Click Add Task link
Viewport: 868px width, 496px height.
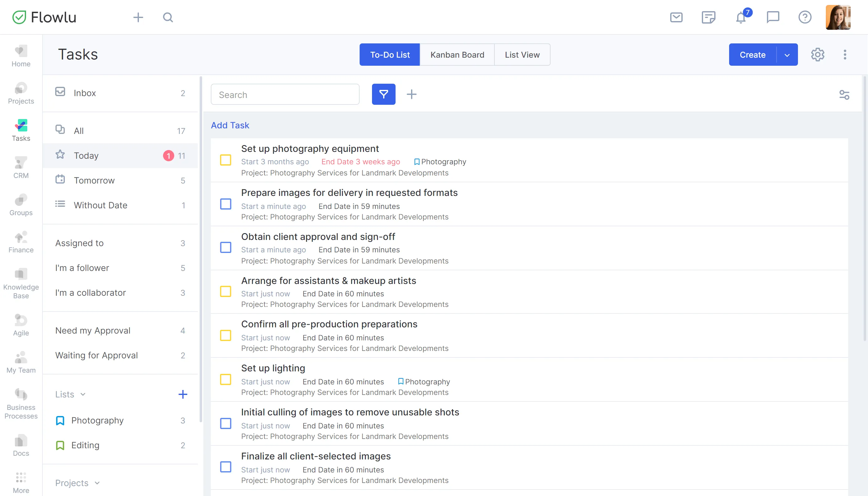click(x=230, y=125)
